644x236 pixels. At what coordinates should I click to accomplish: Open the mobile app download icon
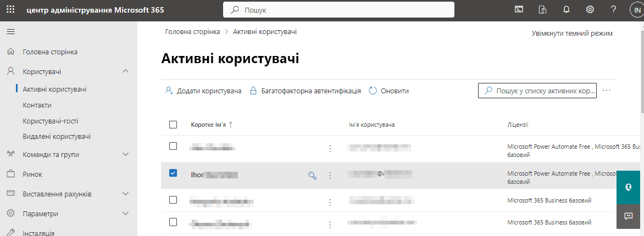click(542, 9)
